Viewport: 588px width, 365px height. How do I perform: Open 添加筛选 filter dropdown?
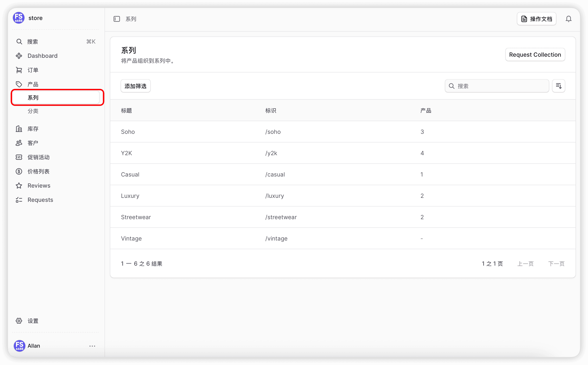pyautogui.click(x=135, y=86)
